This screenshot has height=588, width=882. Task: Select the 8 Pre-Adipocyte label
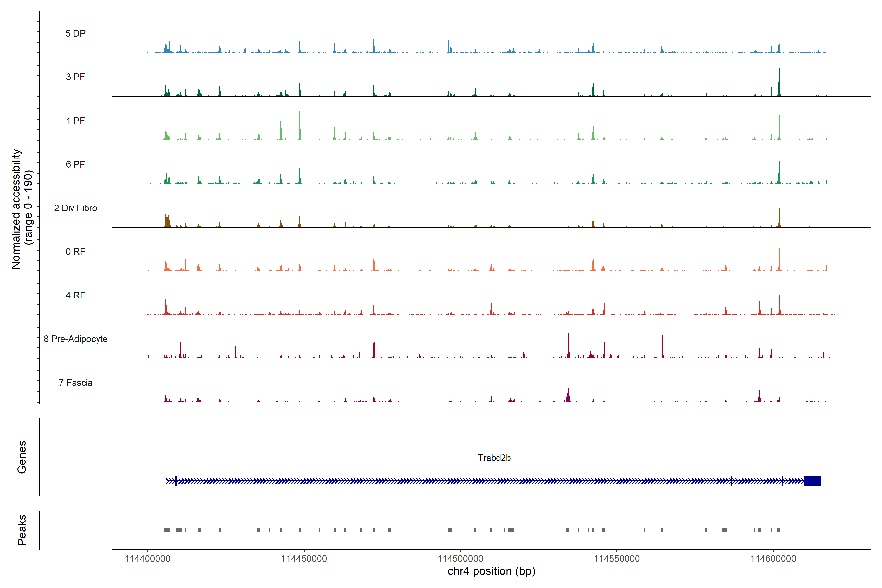pos(75,339)
